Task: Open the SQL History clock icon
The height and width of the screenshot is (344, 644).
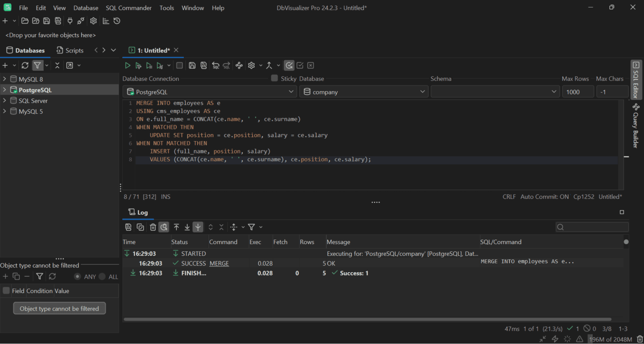Action: [x=116, y=21]
